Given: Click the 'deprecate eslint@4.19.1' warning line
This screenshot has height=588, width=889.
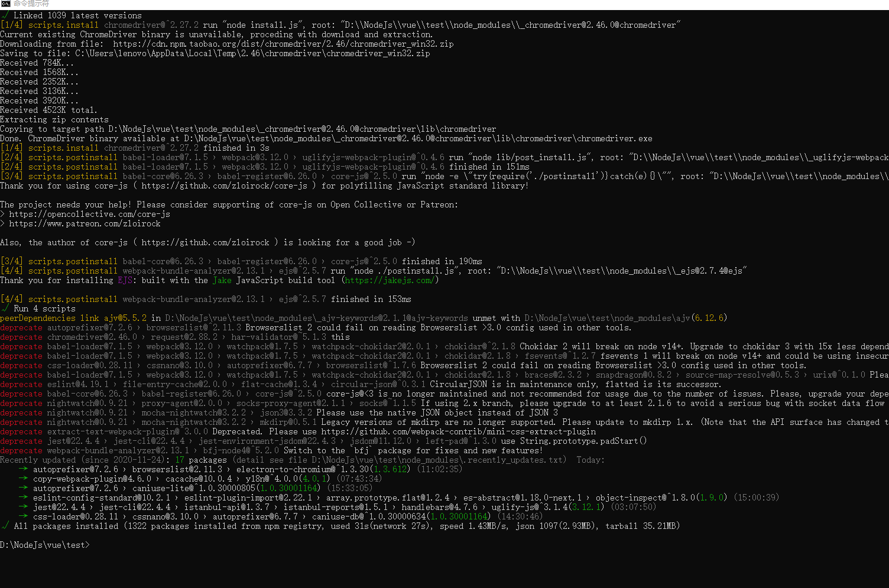Looking at the screenshot, I should tap(361, 384).
